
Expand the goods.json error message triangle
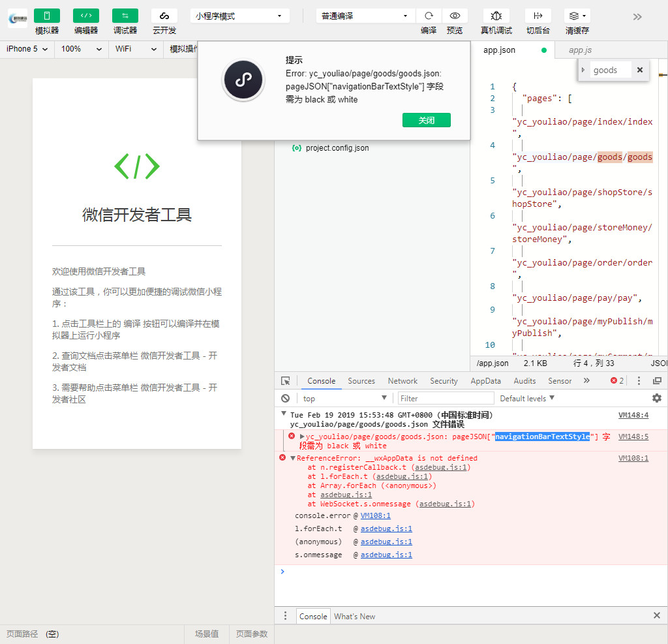pyautogui.click(x=302, y=437)
